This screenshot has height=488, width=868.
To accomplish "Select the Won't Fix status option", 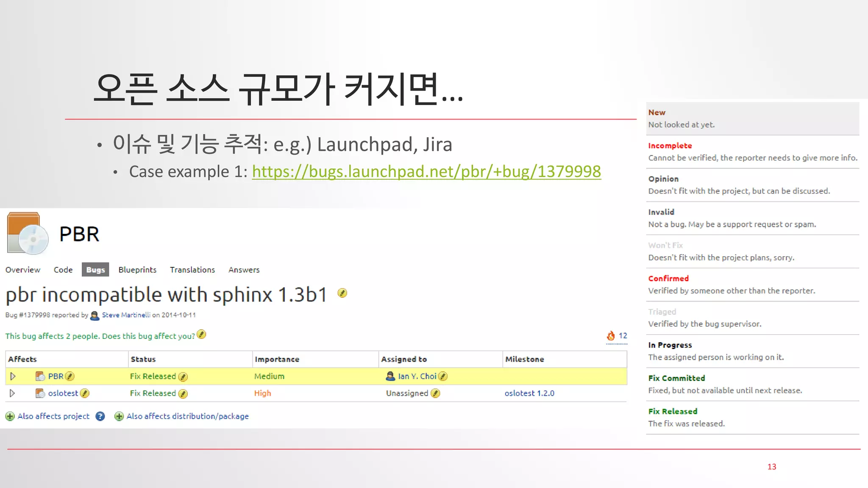I will [753, 252].
